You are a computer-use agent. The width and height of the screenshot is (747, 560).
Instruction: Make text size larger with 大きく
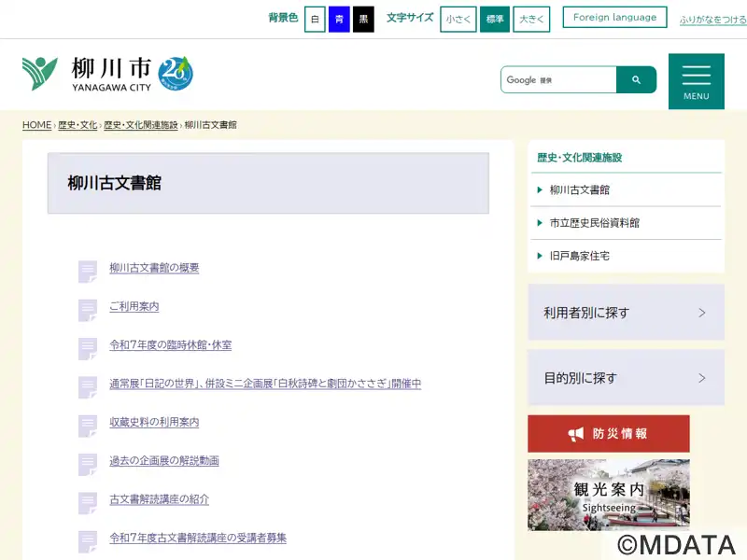pyautogui.click(x=531, y=19)
